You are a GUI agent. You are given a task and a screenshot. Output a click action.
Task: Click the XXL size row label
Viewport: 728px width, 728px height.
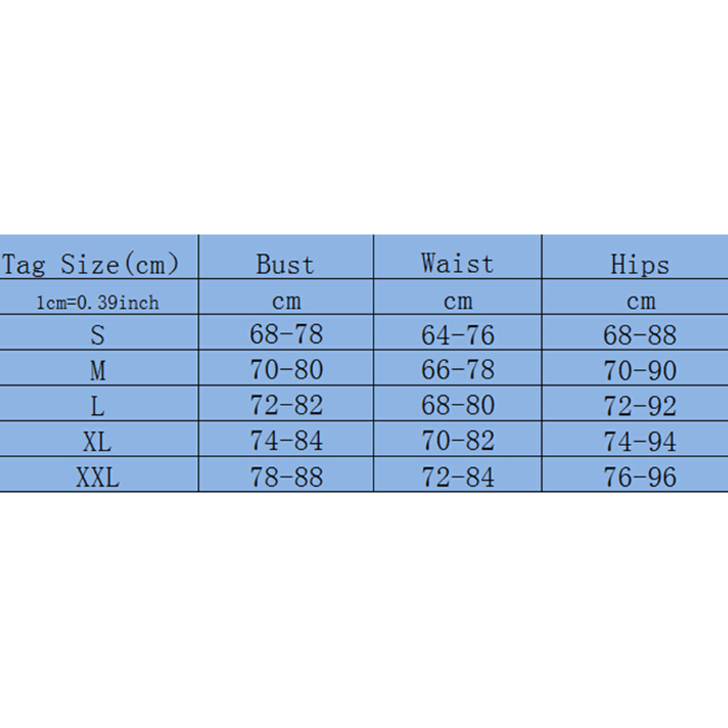pyautogui.click(x=97, y=477)
